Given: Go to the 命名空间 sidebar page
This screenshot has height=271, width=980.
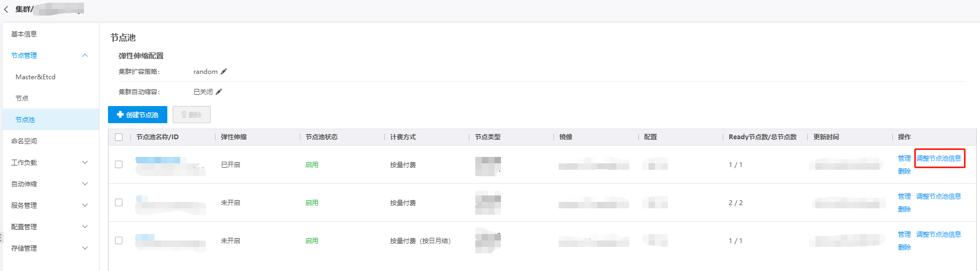Looking at the screenshot, I should 24,141.
